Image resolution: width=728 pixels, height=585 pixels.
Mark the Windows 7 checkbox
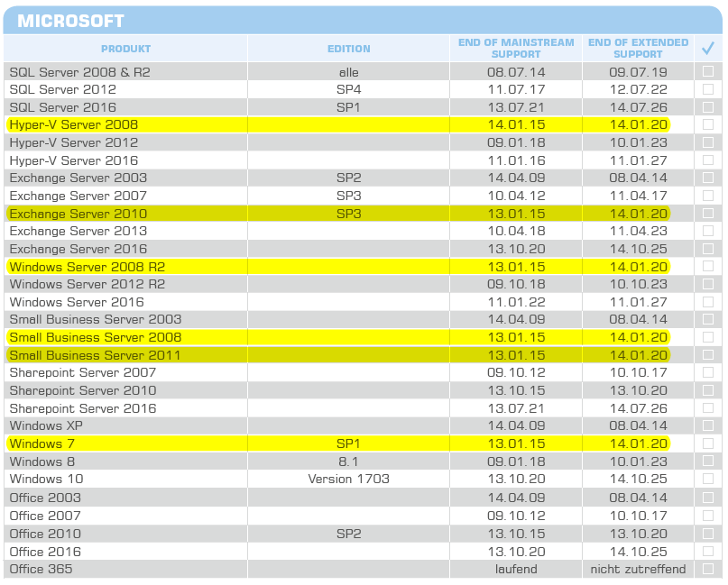[x=708, y=443]
